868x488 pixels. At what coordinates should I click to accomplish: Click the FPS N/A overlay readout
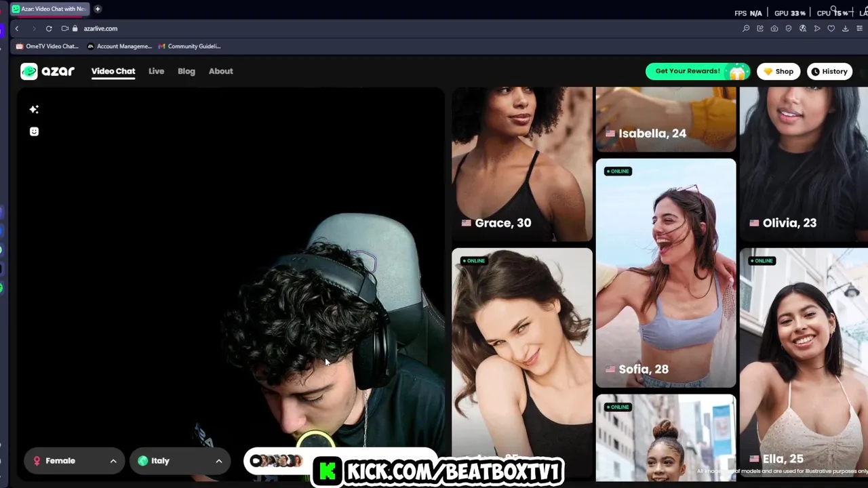tap(748, 13)
